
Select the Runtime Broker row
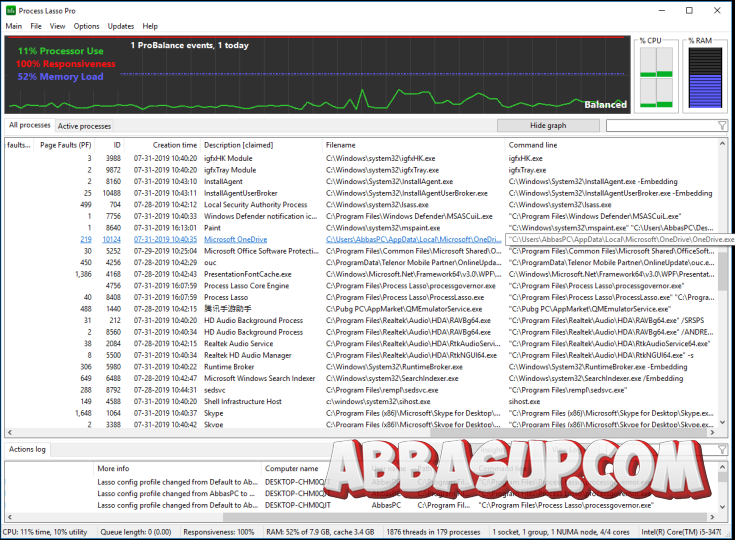pos(361,367)
